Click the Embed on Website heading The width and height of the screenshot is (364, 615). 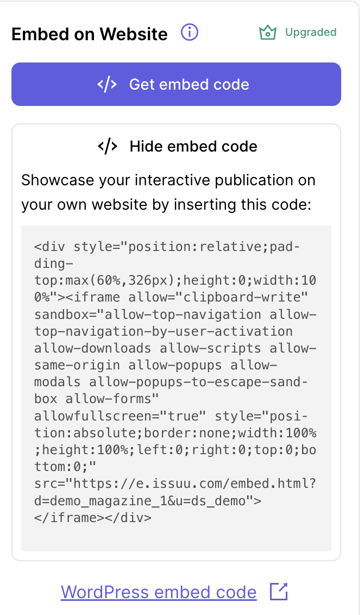pos(90,34)
